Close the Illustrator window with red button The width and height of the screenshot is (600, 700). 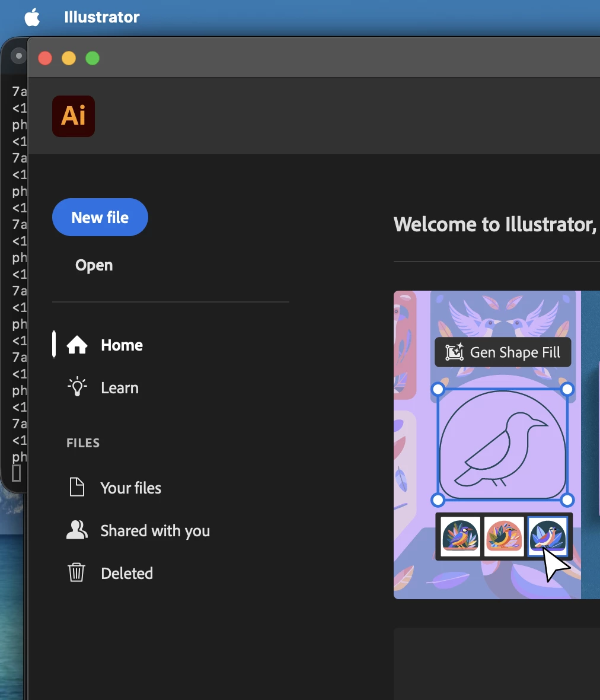pos(45,58)
